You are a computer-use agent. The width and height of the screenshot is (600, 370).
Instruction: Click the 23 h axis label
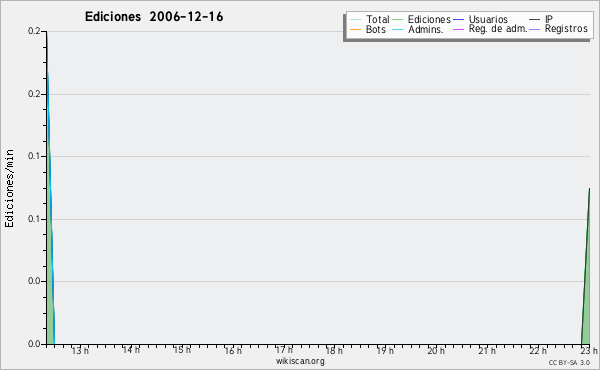coord(589,350)
